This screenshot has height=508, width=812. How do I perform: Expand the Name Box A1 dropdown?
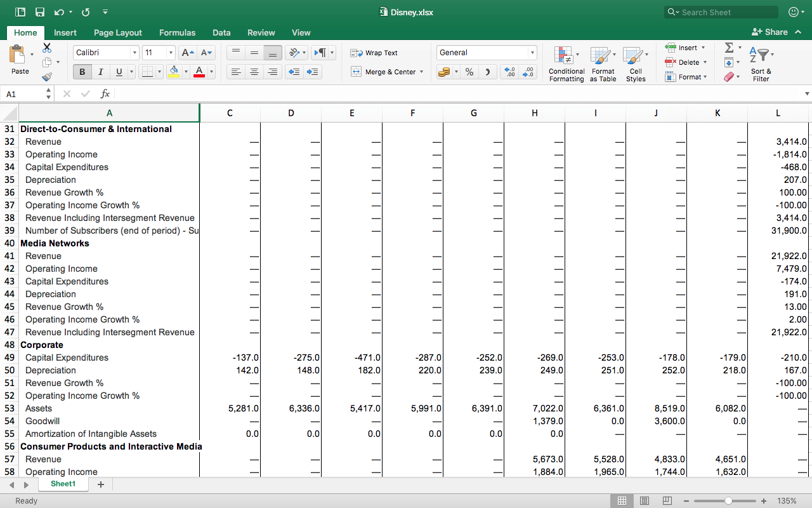tap(48, 93)
